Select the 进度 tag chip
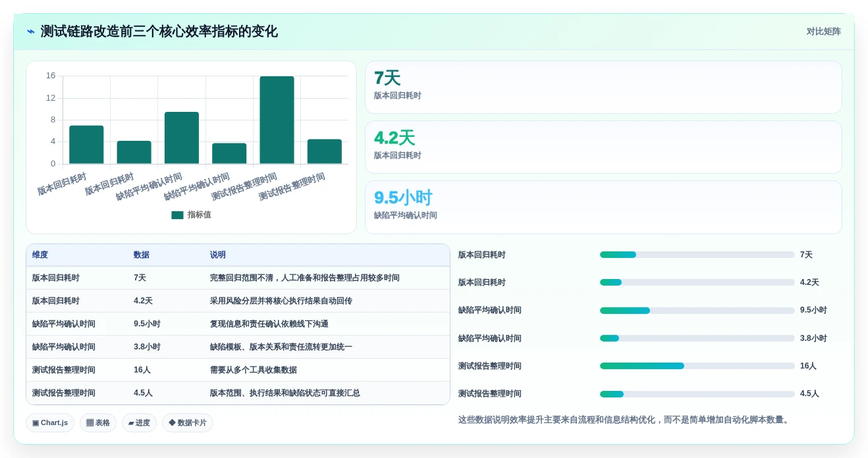This screenshot has width=868, height=458. [139, 422]
